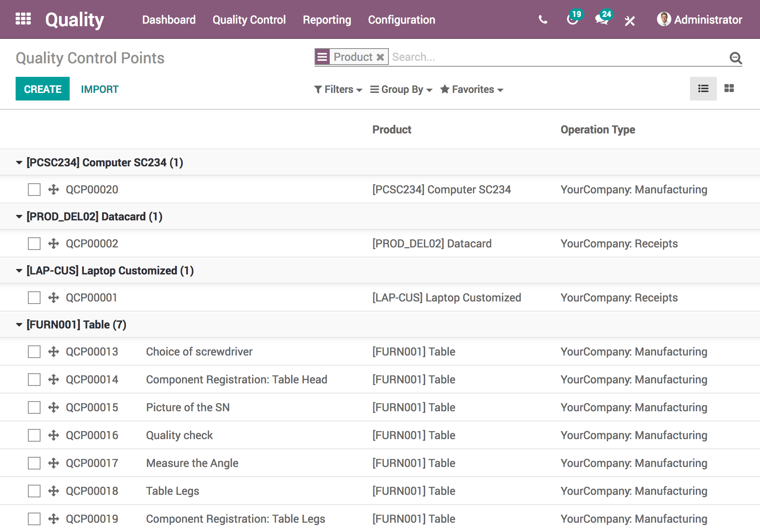Open the Group By dropdown
The image size is (760, 532).
tap(400, 89)
